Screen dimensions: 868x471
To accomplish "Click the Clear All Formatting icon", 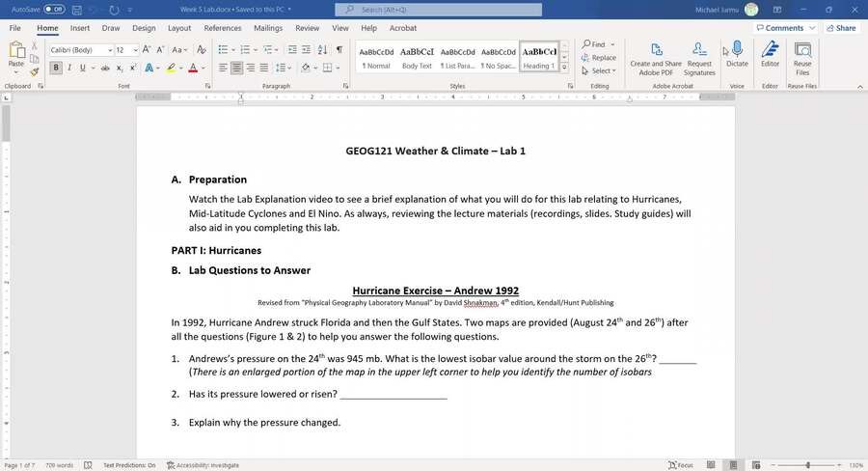I will (201, 49).
